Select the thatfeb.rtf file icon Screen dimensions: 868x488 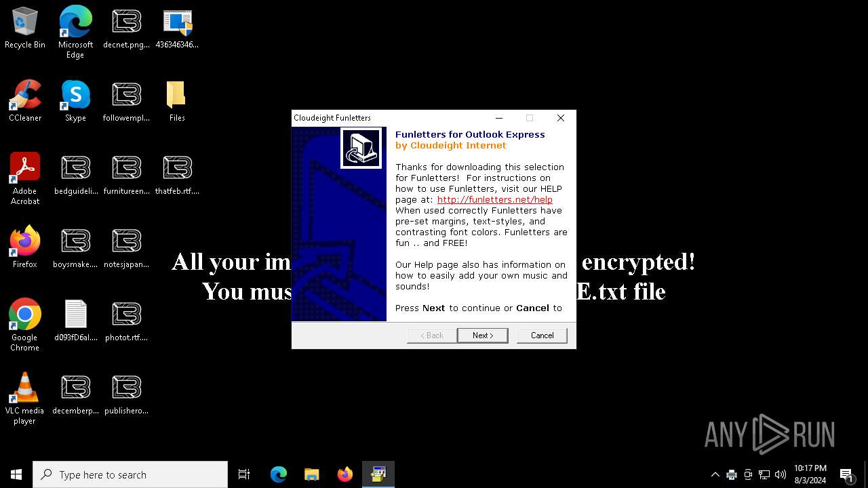[x=177, y=174]
